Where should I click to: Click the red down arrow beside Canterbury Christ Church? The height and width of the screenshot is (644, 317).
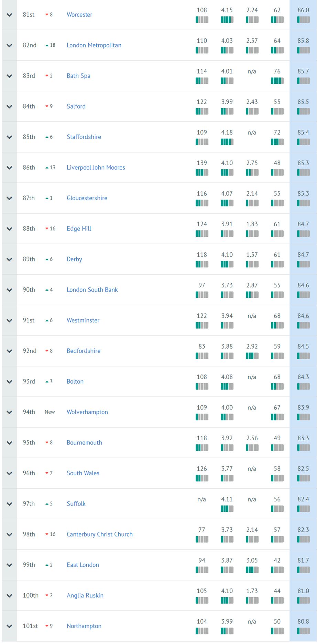coord(47,534)
